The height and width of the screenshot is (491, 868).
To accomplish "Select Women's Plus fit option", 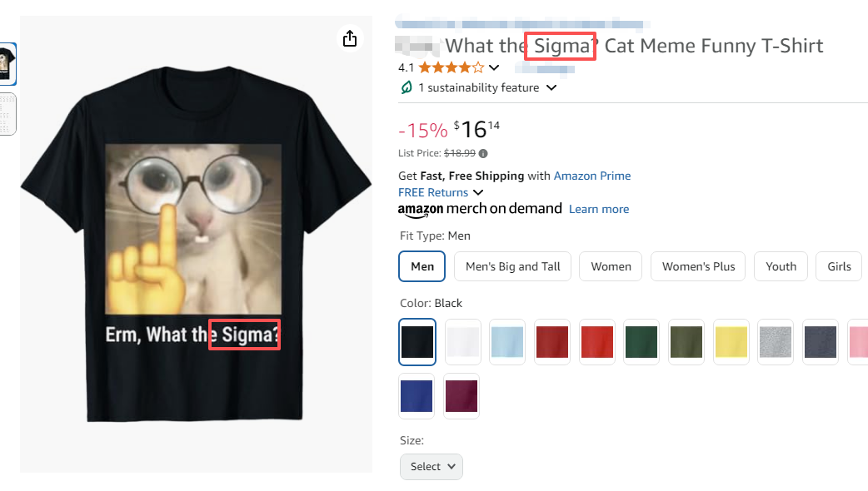I will point(698,266).
